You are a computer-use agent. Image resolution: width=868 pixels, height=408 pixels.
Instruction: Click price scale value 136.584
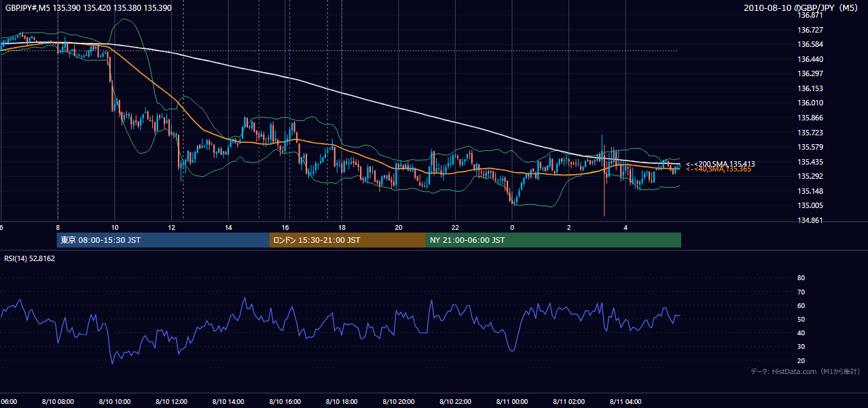810,44
